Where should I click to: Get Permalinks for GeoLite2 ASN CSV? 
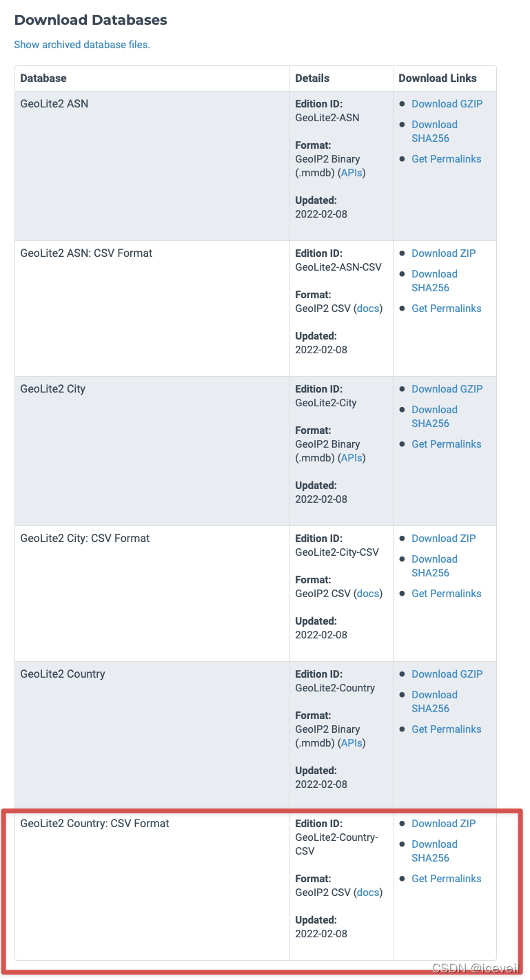446,309
